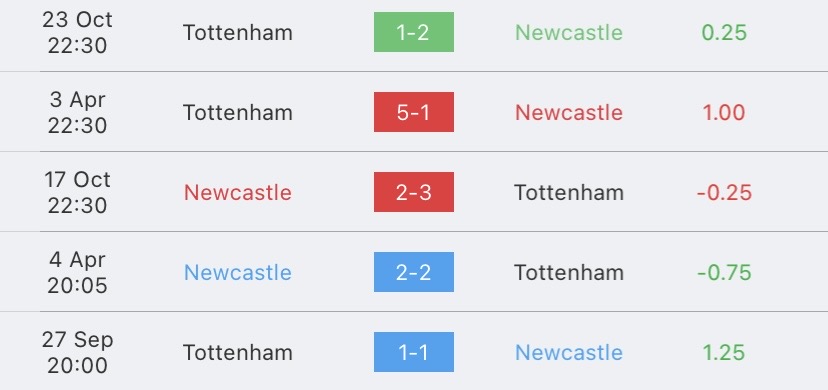Select Tottenham in the 3 Apr match
Viewport: 828px width, 390px height.
[238, 112]
